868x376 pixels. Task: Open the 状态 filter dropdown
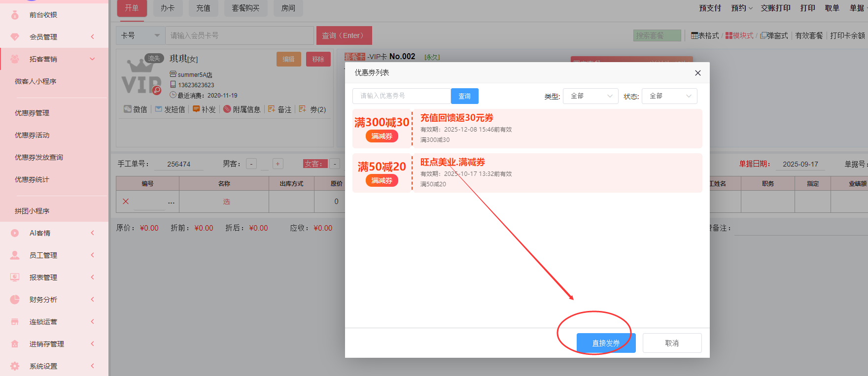click(669, 96)
